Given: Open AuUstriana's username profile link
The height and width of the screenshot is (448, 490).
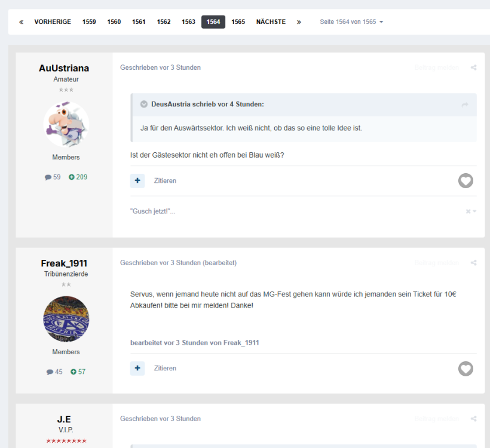Looking at the screenshot, I should [x=64, y=68].
